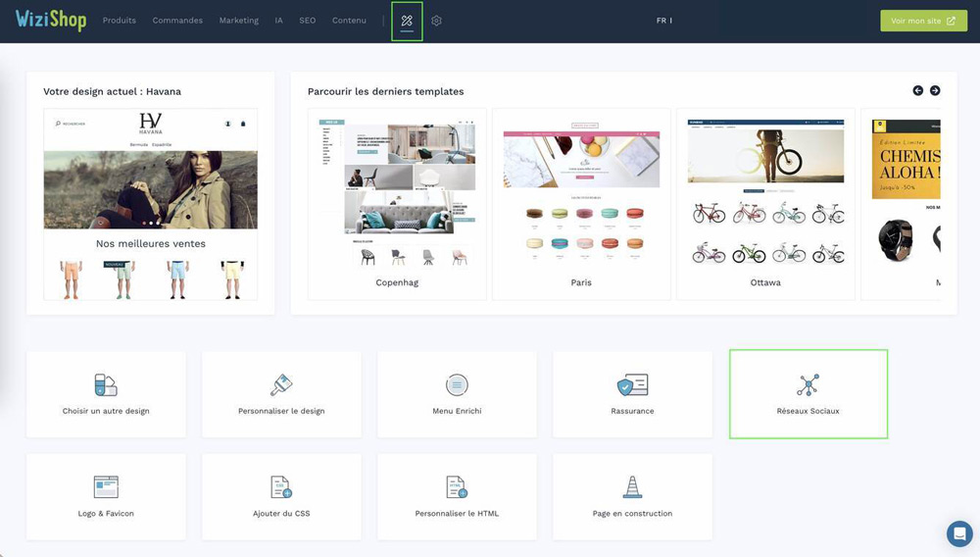The height and width of the screenshot is (557, 980).
Task: Select Choisir un autre design tile
Action: 106,394
